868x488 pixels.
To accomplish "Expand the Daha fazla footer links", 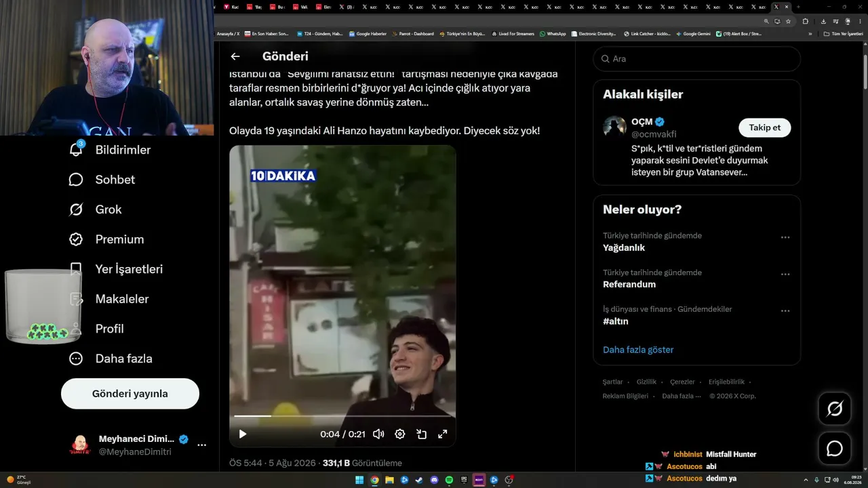I will point(682,396).
